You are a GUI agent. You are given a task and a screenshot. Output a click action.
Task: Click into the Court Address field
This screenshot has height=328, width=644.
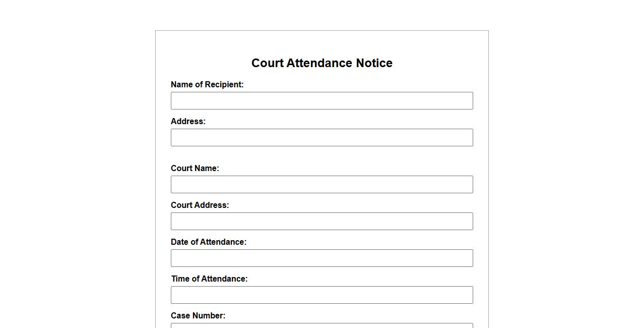[321, 221]
